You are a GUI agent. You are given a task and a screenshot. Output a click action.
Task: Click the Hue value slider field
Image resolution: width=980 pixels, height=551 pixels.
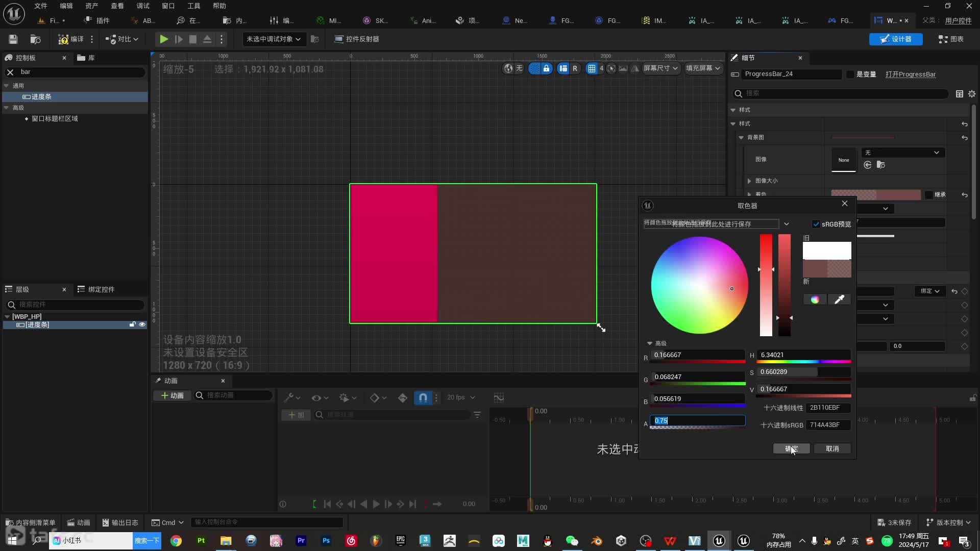[803, 355]
